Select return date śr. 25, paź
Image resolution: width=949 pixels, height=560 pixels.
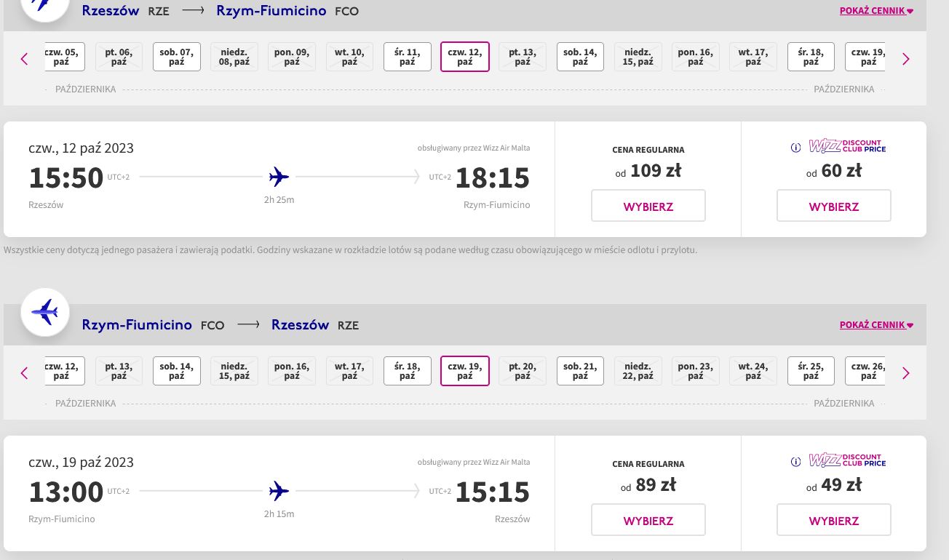coord(811,371)
